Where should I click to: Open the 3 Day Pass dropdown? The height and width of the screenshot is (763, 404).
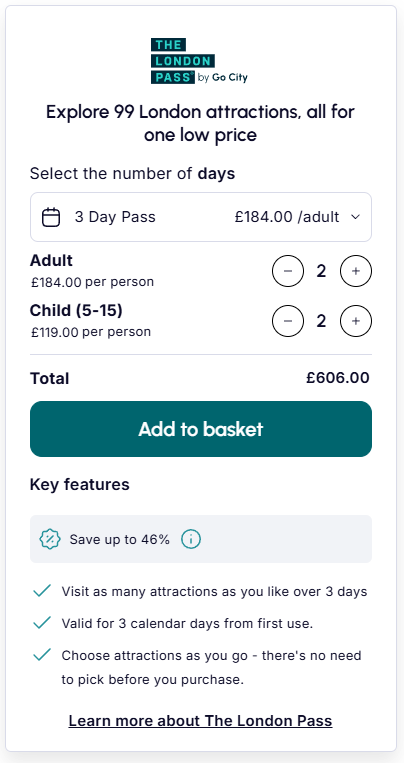[x=201, y=217]
